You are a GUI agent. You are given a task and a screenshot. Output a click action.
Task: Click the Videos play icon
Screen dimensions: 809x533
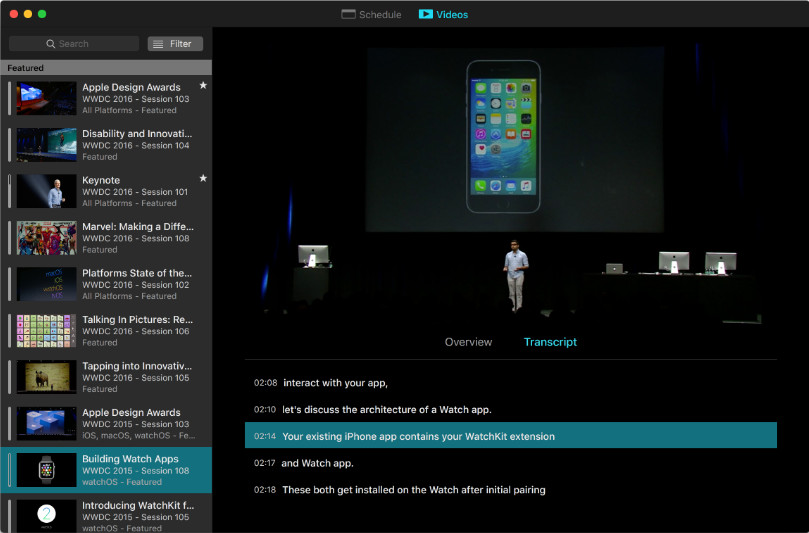pyautogui.click(x=426, y=14)
